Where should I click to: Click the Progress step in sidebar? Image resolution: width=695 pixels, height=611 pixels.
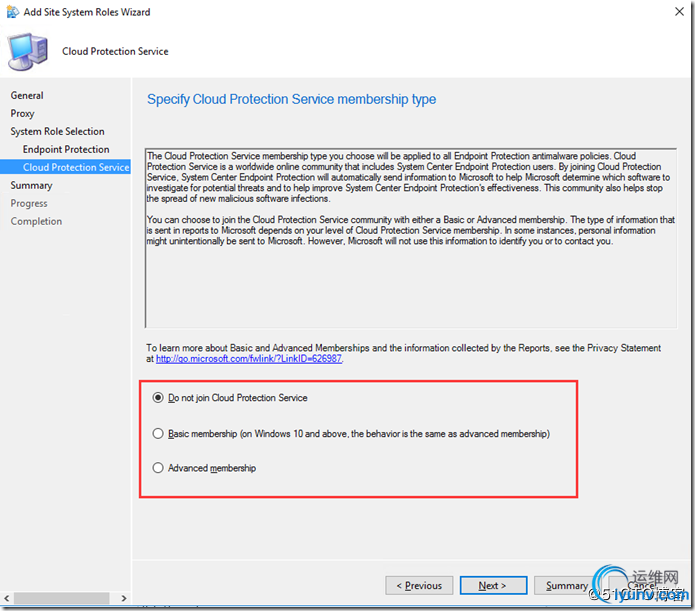click(x=29, y=204)
